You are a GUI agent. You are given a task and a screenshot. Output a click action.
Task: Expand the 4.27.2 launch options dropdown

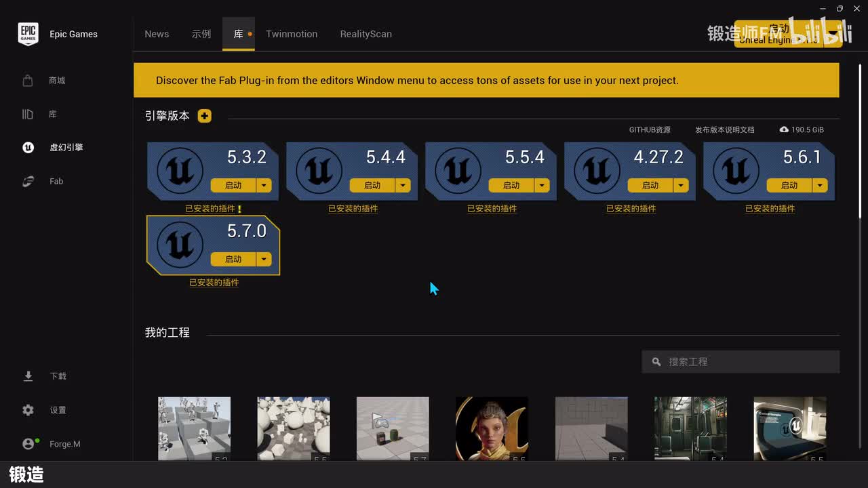click(x=682, y=185)
